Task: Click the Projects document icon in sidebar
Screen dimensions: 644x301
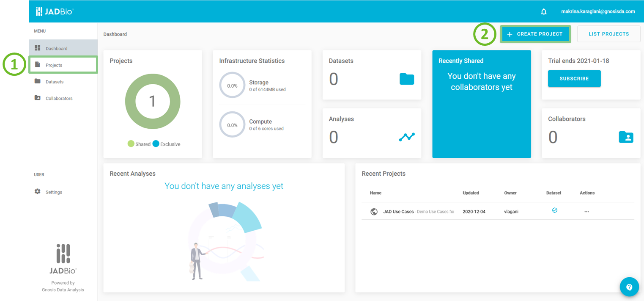Action: point(38,65)
